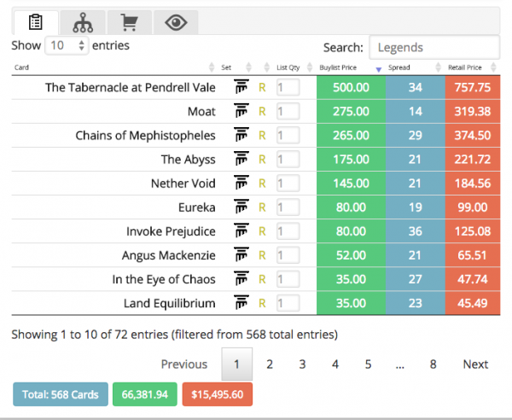The image size is (512, 420).
Task: Focus the Search field containing Legends
Action: pos(434,48)
